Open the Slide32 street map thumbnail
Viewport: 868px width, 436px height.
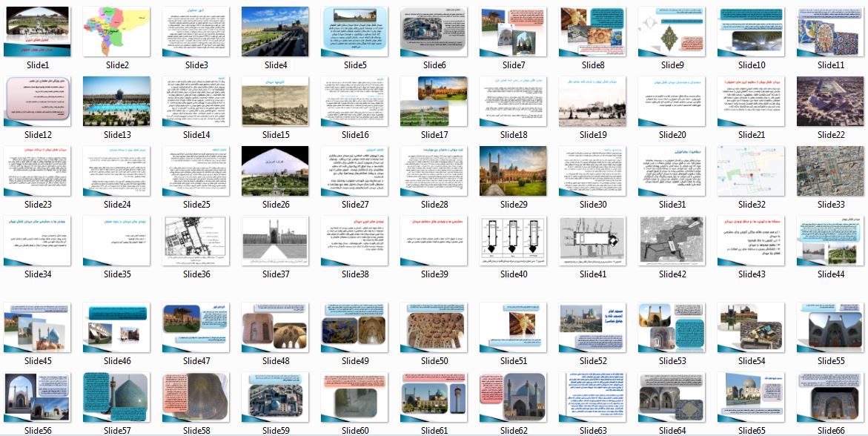tap(751, 171)
